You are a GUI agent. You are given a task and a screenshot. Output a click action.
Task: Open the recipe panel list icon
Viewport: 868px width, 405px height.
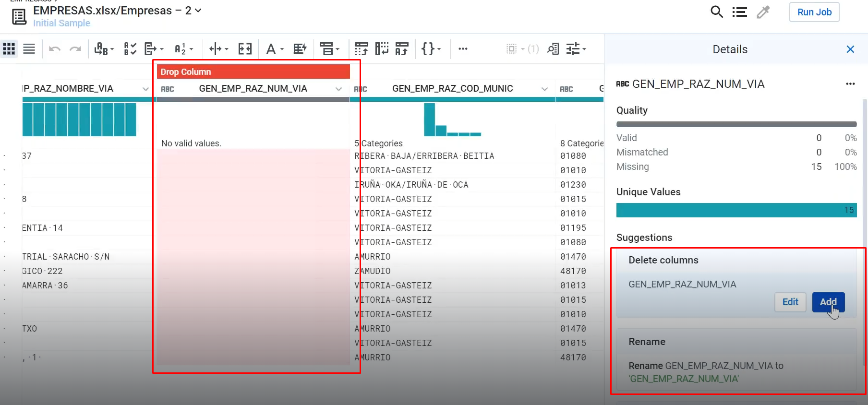coord(739,12)
